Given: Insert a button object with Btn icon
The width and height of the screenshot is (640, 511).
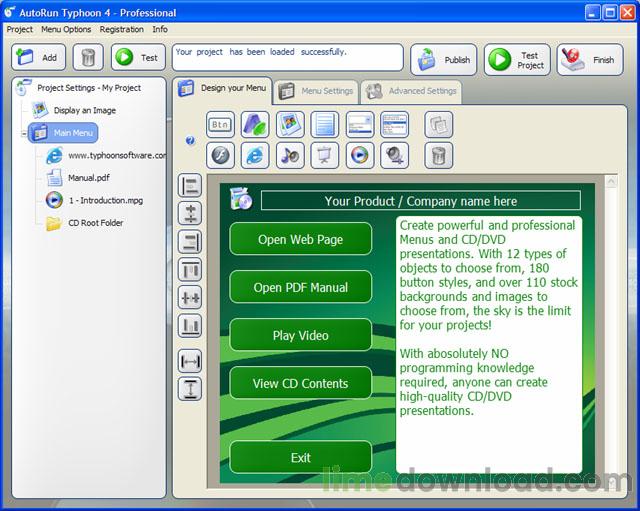Looking at the screenshot, I should [x=221, y=124].
